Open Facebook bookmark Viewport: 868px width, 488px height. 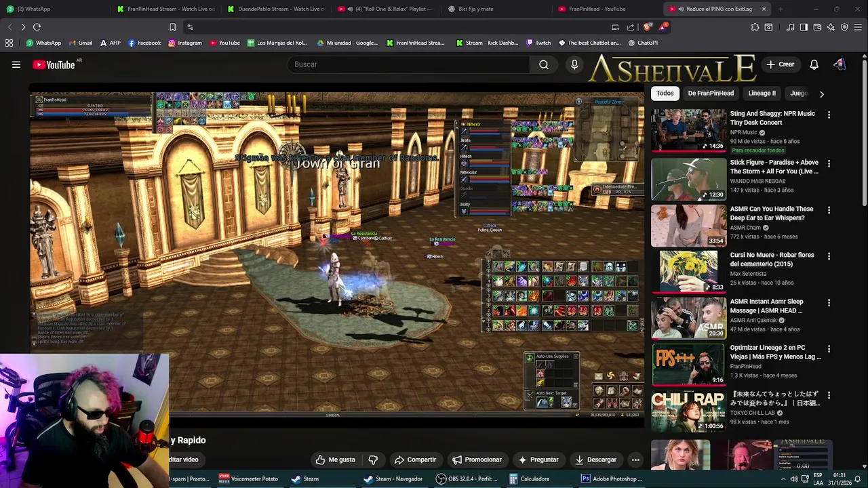[x=144, y=43]
